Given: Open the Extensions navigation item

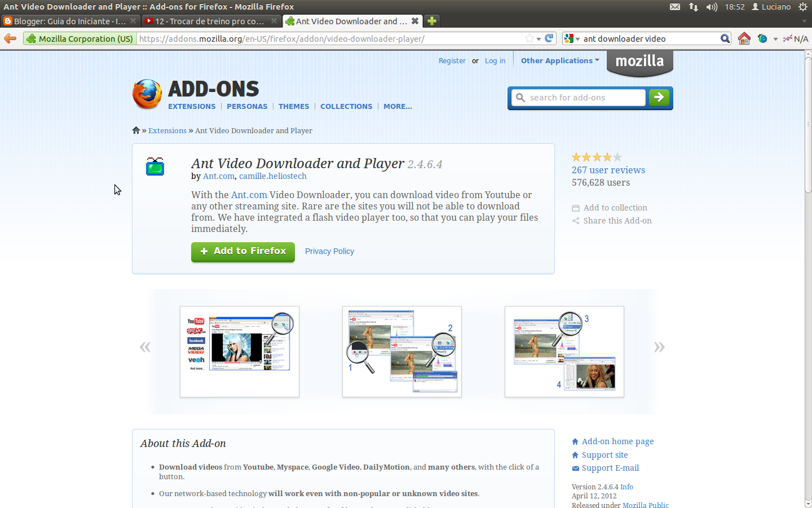Looking at the screenshot, I should click(x=192, y=106).
